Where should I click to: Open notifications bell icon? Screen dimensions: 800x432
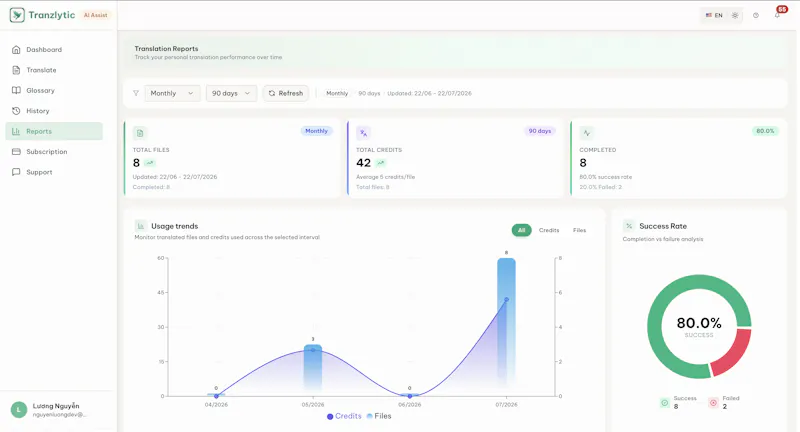(x=777, y=15)
